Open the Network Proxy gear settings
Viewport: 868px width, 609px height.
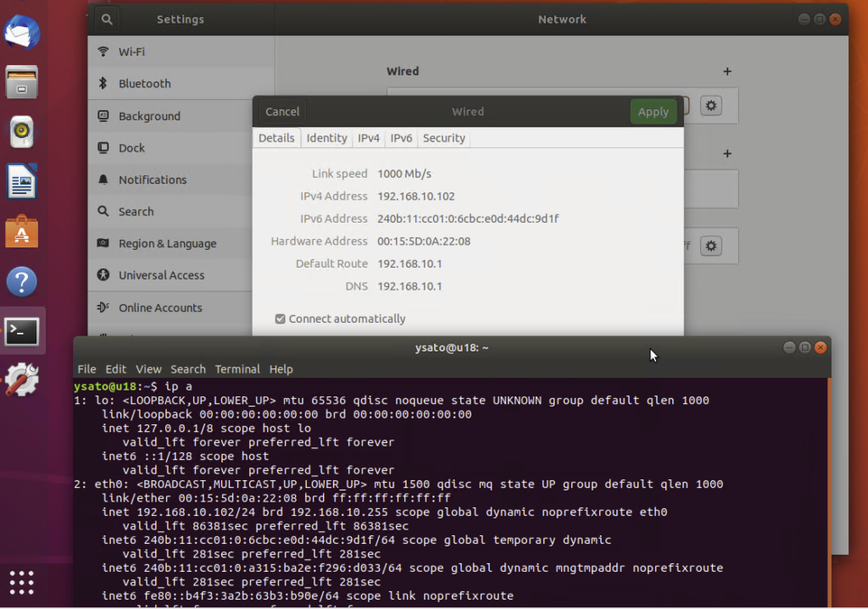pos(711,246)
